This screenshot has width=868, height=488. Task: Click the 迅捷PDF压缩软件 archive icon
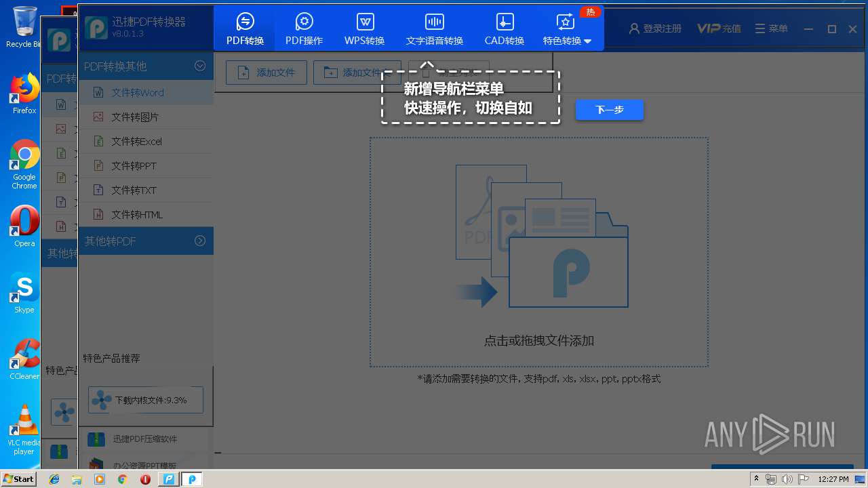click(x=96, y=439)
